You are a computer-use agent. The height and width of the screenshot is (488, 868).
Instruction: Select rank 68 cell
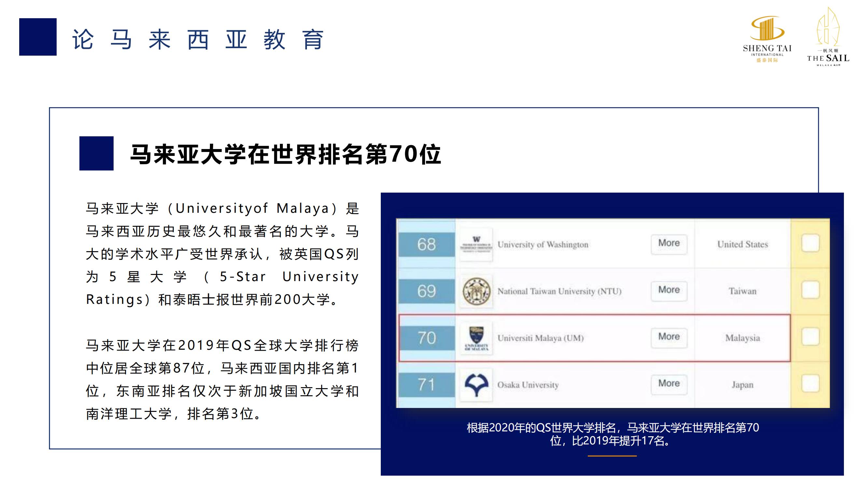pos(426,244)
